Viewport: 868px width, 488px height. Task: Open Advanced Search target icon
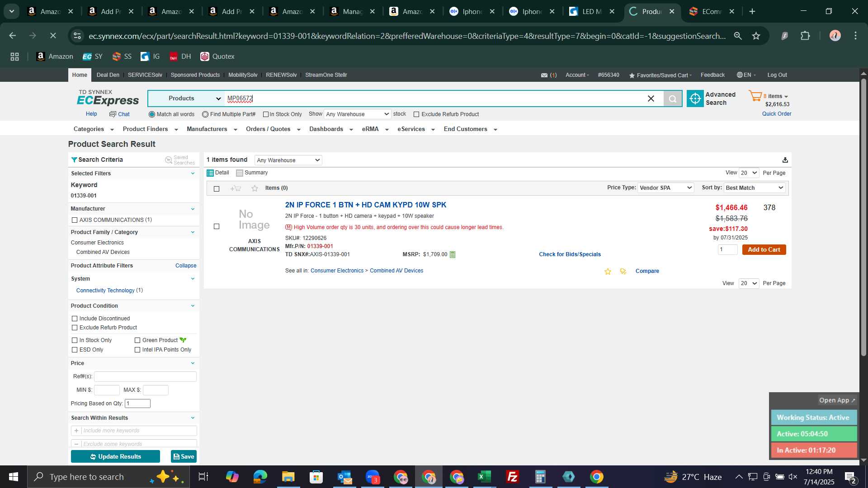(695, 99)
